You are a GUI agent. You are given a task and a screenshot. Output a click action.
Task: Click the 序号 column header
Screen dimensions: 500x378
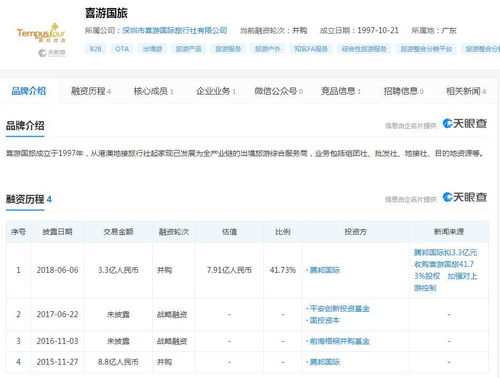18,232
